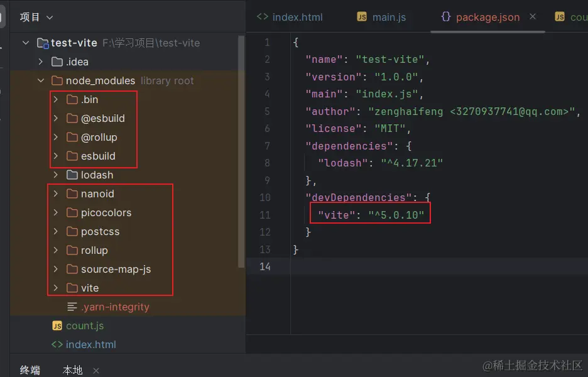Expand the vite folder
This screenshot has width=588, height=377.
(x=55, y=288)
